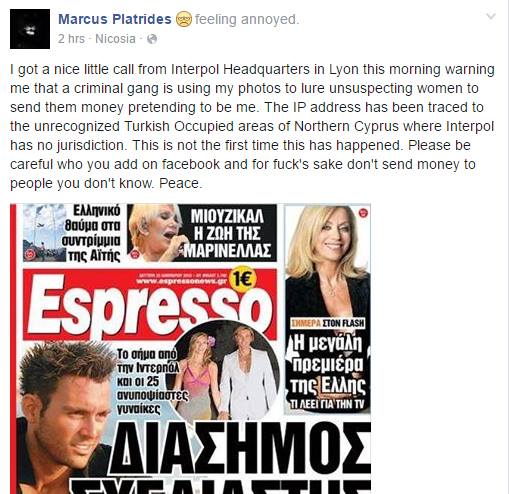Click the globe public privacy icon
The height and width of the screenshot is (494, 509).
coord(152,39)
